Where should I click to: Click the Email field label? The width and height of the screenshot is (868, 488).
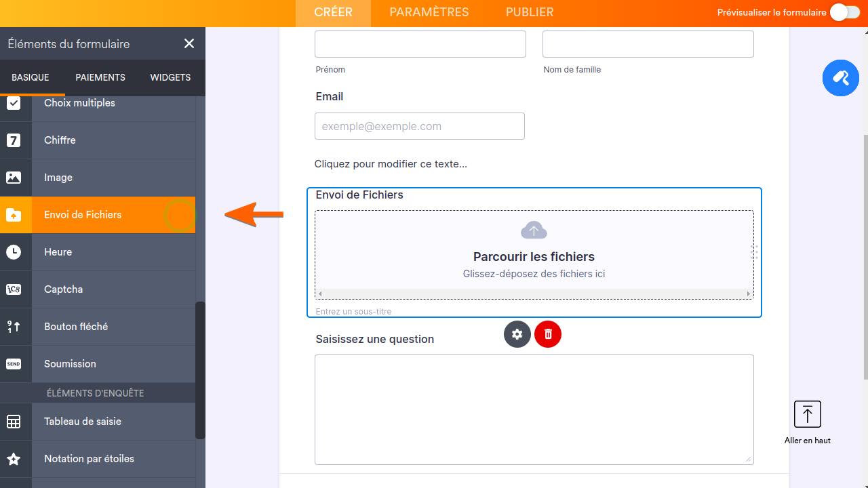[330, 97]
